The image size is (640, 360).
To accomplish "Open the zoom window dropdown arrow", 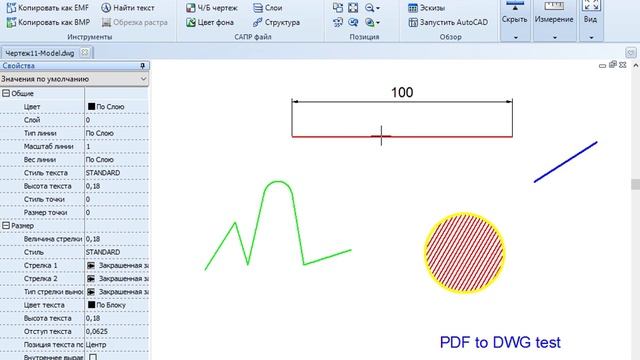I will (x=378, y=23).
